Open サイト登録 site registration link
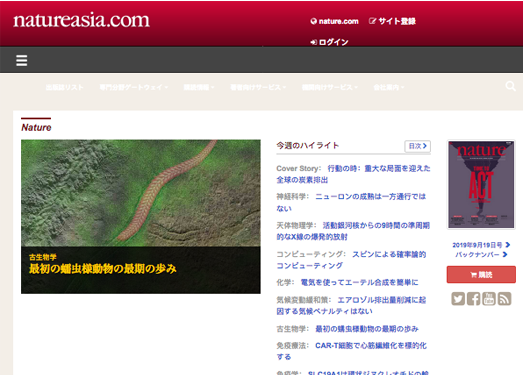 point(392,21)
